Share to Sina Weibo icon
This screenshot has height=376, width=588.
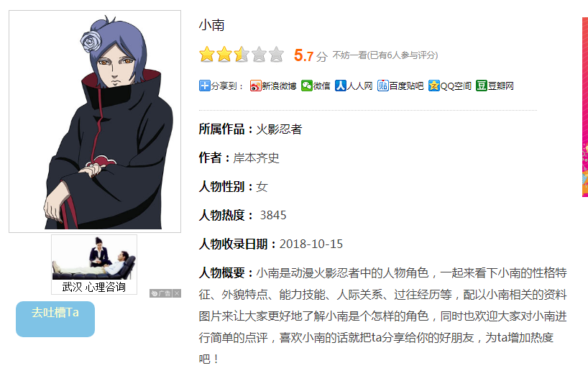click(255, 86)
